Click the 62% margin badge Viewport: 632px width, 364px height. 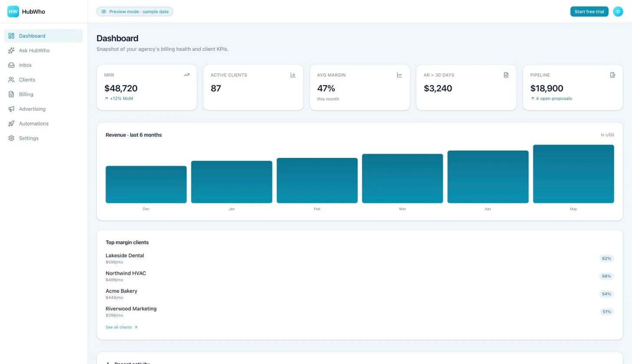606,259
